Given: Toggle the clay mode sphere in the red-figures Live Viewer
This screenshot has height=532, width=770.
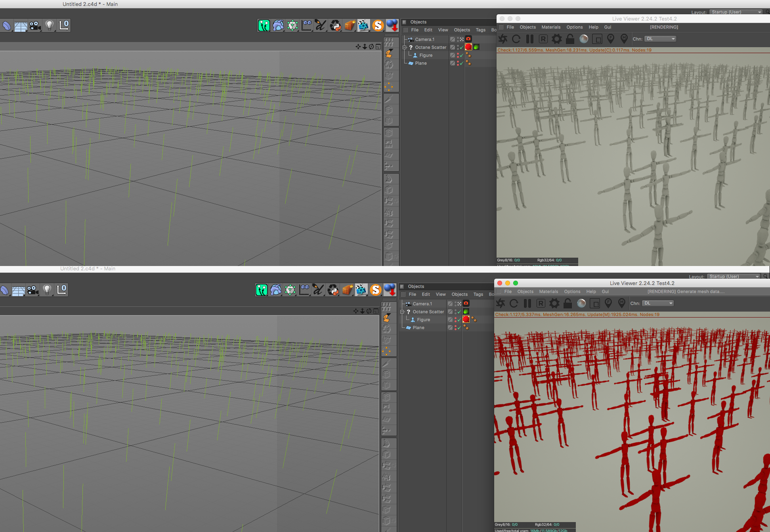Looking at the screenshot, I should point(581,303).
